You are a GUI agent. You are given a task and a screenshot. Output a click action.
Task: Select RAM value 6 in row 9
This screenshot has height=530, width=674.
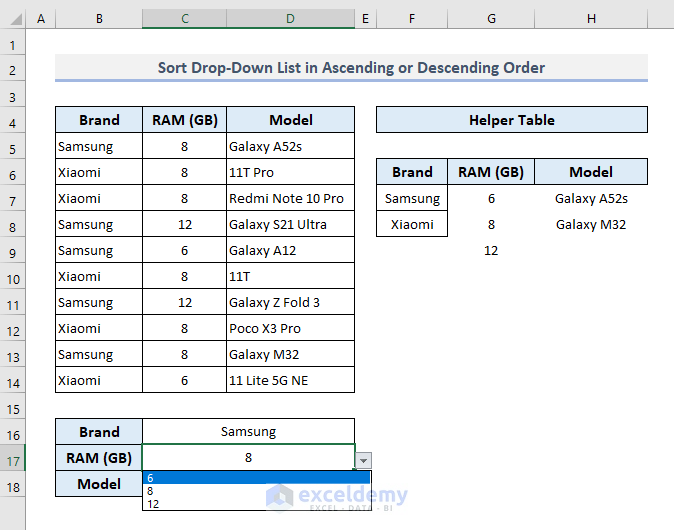tap(184, 250)
